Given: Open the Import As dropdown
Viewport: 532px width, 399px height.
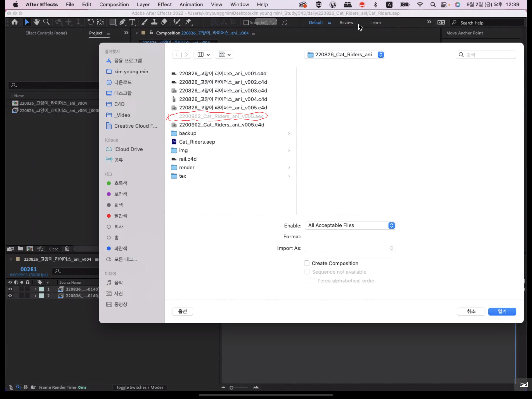Looking at the screenshot, I should click(350, 248).
